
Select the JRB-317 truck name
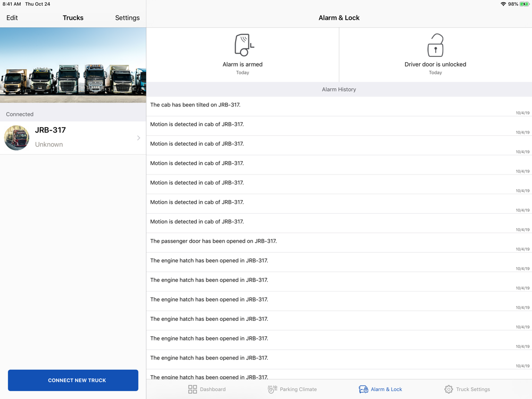coord(51,130)
